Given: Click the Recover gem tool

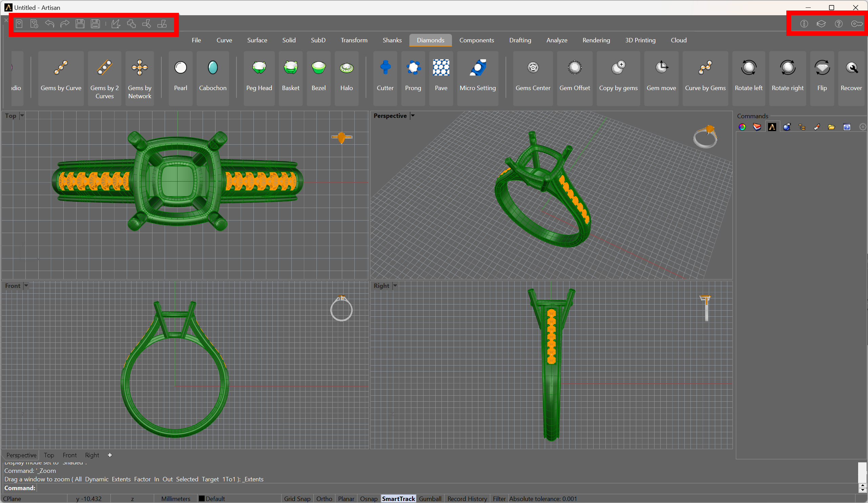Looking at the screenshot, I should coord(851,78).
